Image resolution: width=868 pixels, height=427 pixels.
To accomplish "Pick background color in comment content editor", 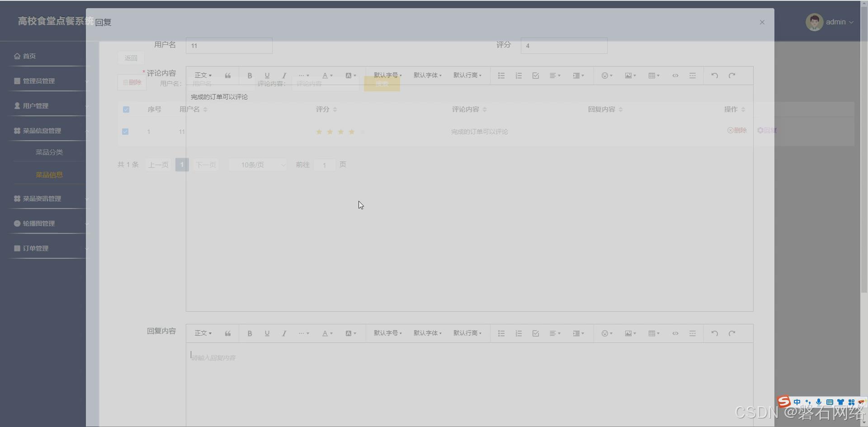I will click(x=351, y=76).
